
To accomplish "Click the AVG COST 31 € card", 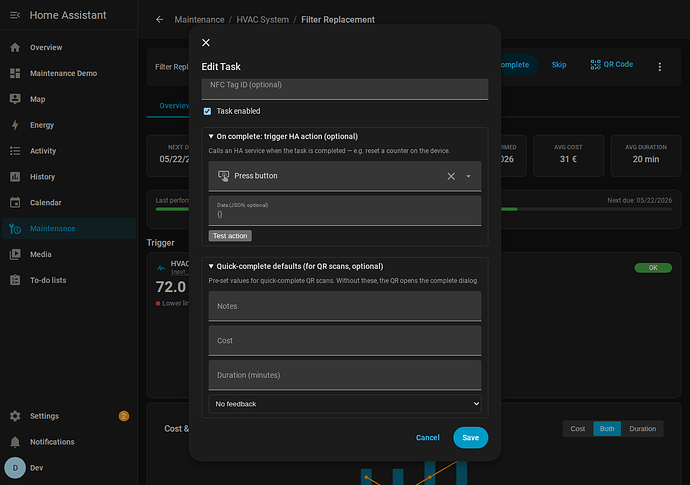I will pyautogui.click(x=568, y=155).
